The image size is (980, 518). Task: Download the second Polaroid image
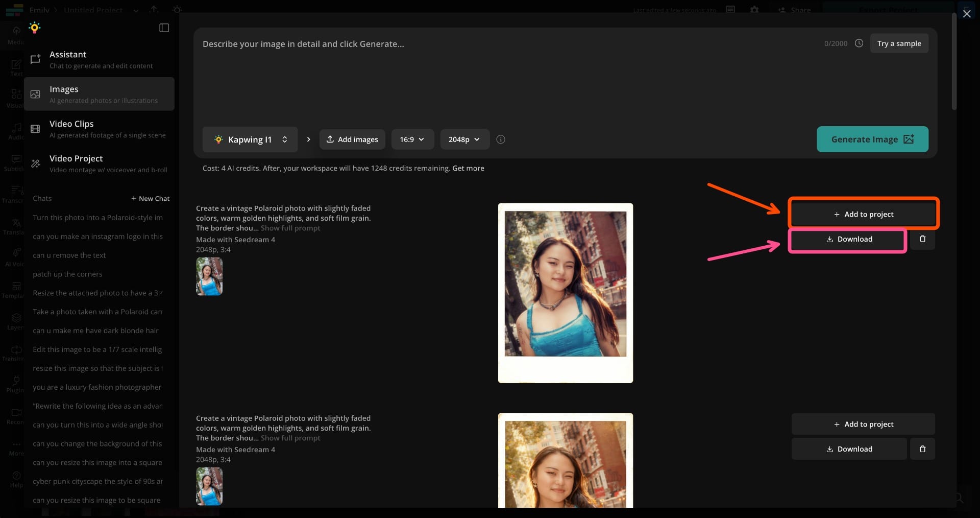click(x=849, y=449)
